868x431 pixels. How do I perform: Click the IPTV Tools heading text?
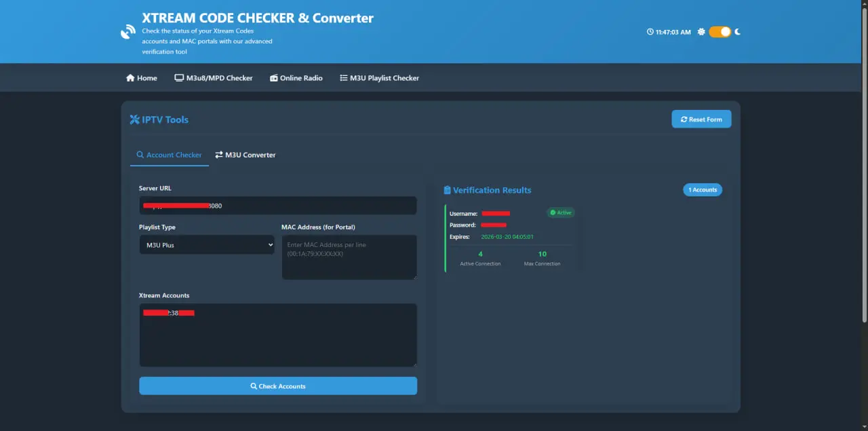(165, 119)
